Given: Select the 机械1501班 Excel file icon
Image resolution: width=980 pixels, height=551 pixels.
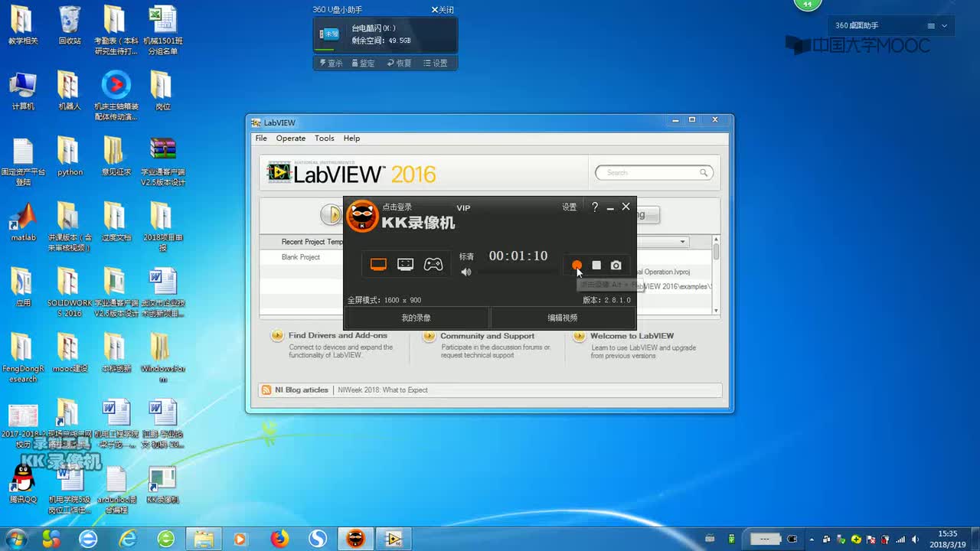Looking at the screenshot, I should point(162,30).
